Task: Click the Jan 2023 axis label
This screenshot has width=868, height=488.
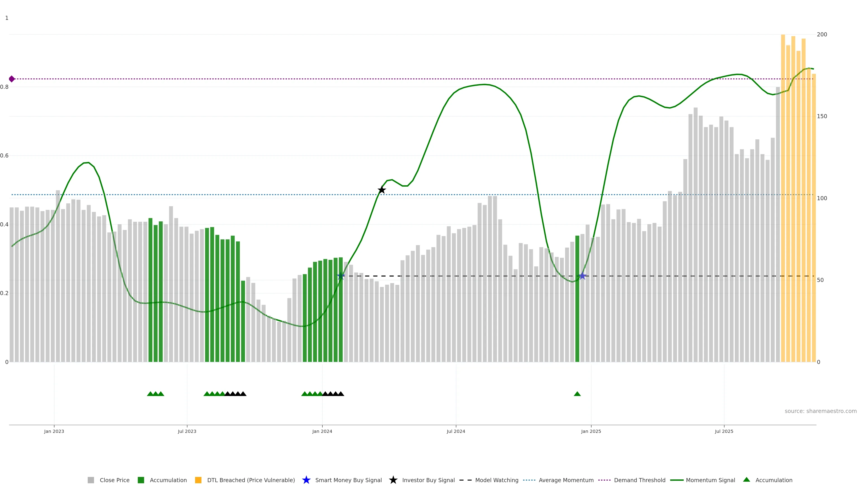Action: point(54,431)
